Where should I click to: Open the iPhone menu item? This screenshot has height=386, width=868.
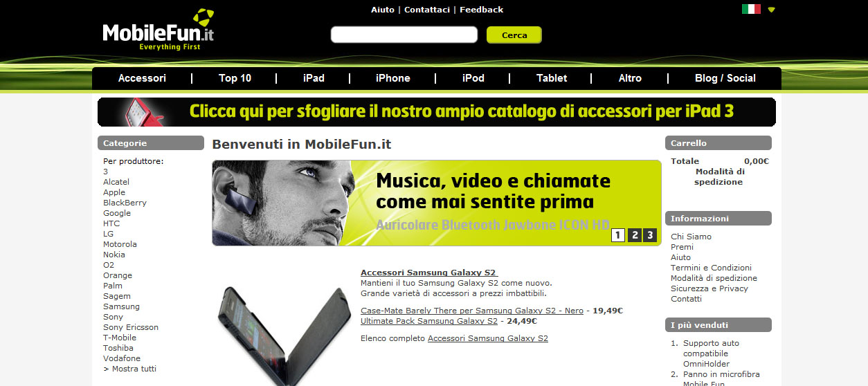393,78
